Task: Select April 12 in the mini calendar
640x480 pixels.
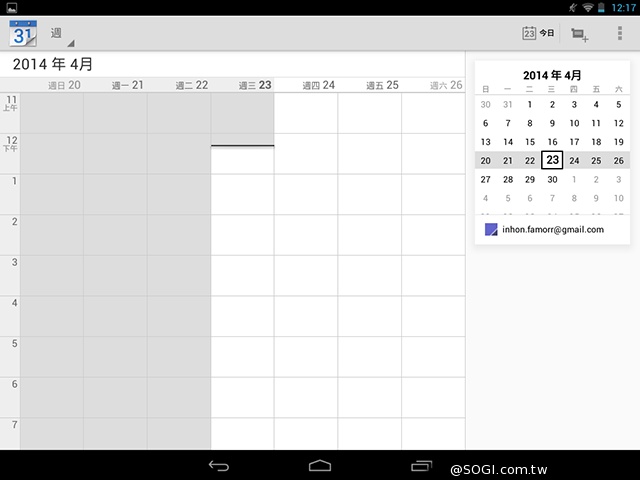Action: click(618, 123)
